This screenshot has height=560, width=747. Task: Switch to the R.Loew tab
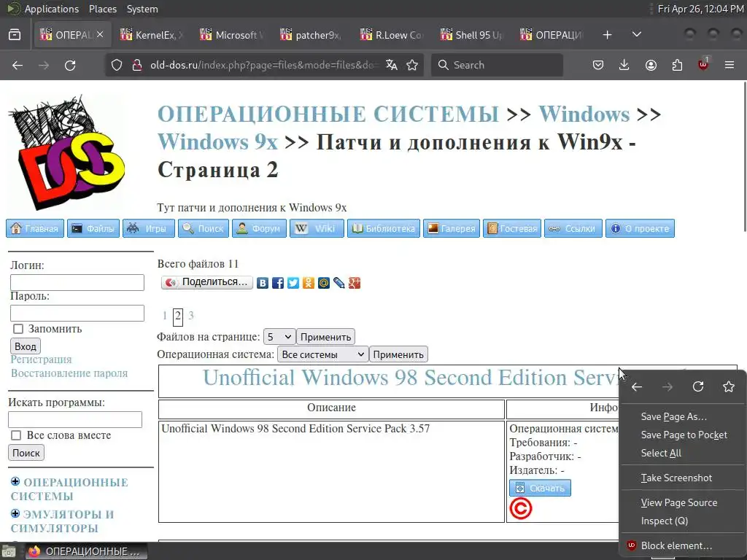[x=392, y=35]
